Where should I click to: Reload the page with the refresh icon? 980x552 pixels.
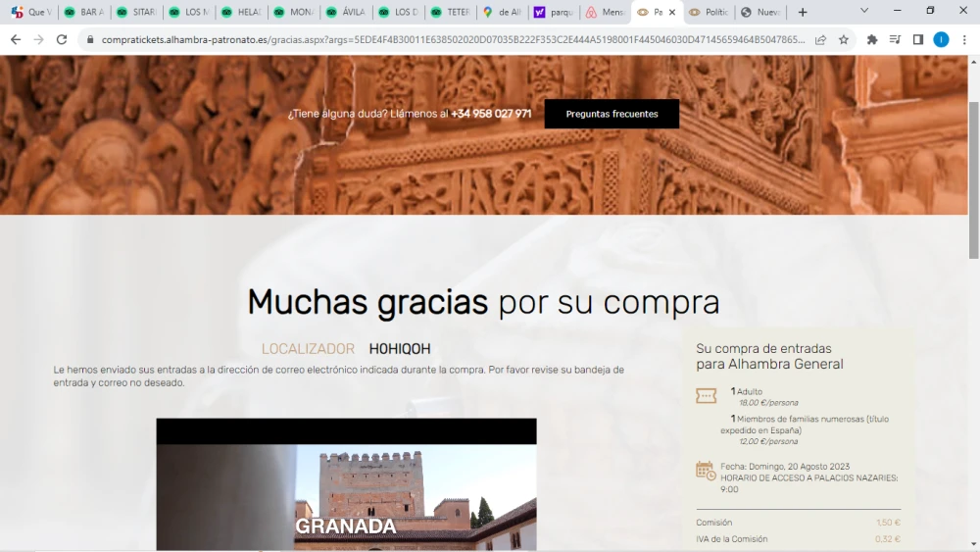62,39
